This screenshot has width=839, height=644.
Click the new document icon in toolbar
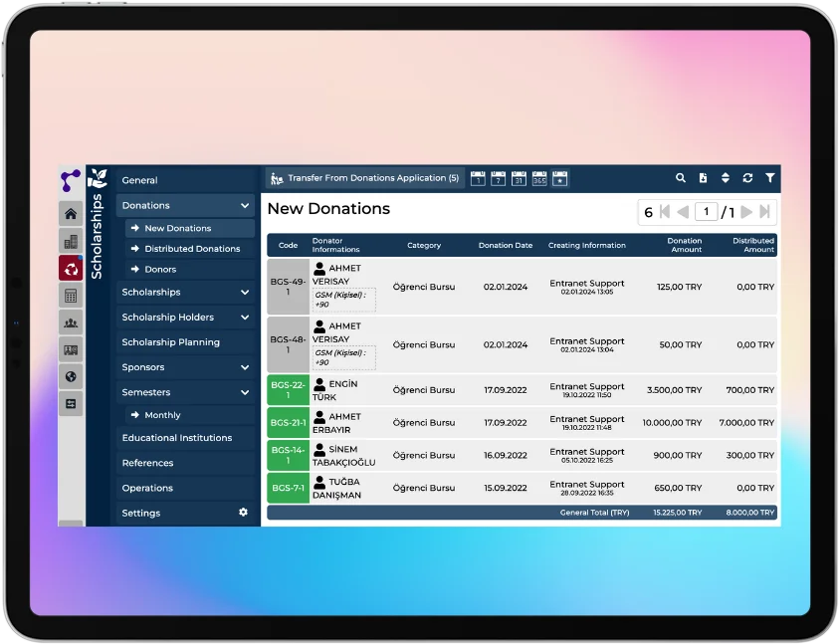tap(703, 178)
